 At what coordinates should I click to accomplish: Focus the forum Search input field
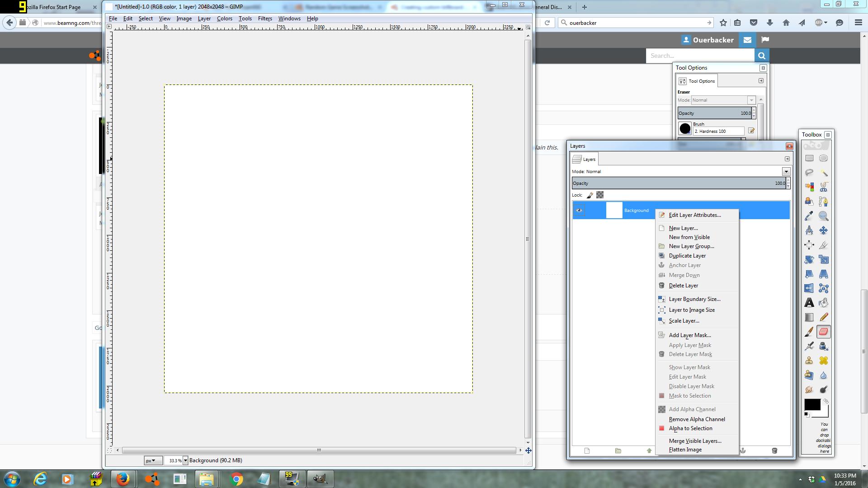(x=700, y=56)
